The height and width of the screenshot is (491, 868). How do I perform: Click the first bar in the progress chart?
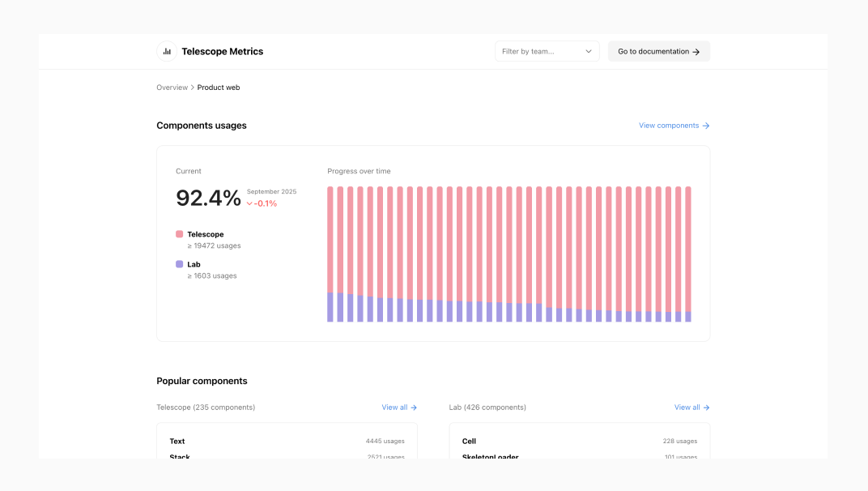330,254
